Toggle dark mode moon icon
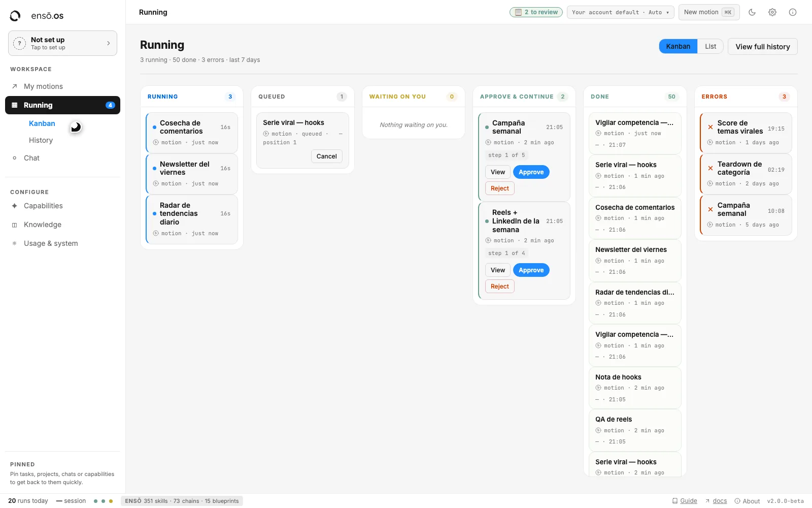Viewport: 812px width, 508px height. [x=752, y=12]
